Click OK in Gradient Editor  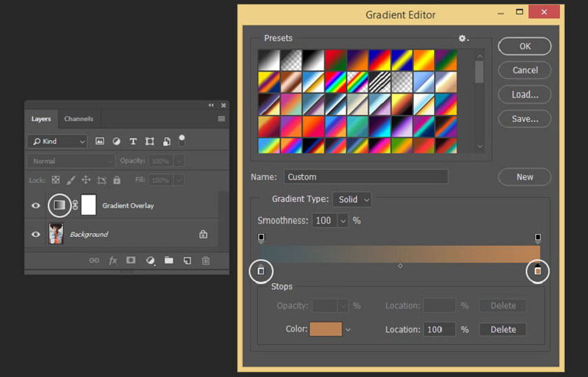pos(524,46)
